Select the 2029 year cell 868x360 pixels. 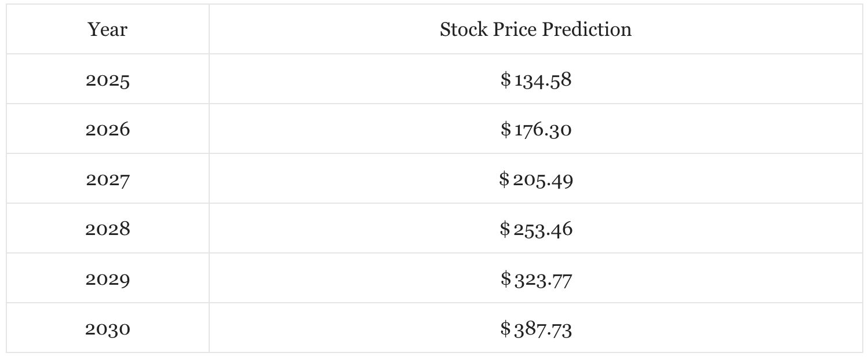[x=108, y=279]
